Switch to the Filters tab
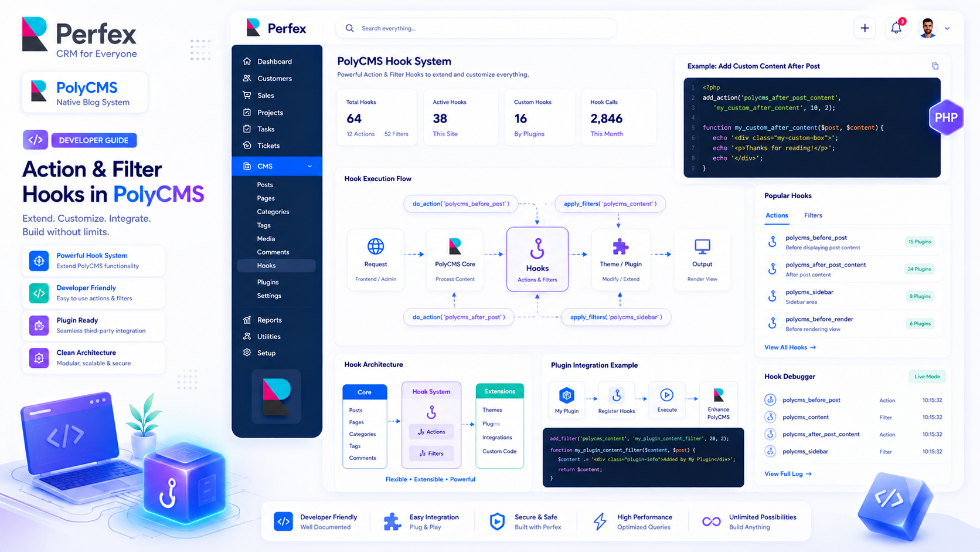 [x=813, y=216]
